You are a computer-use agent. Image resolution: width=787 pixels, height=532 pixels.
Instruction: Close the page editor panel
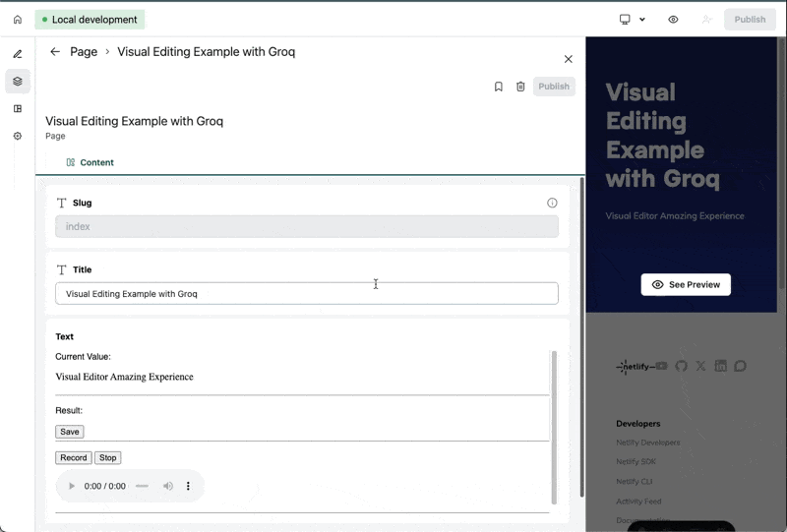click(569, 59)
